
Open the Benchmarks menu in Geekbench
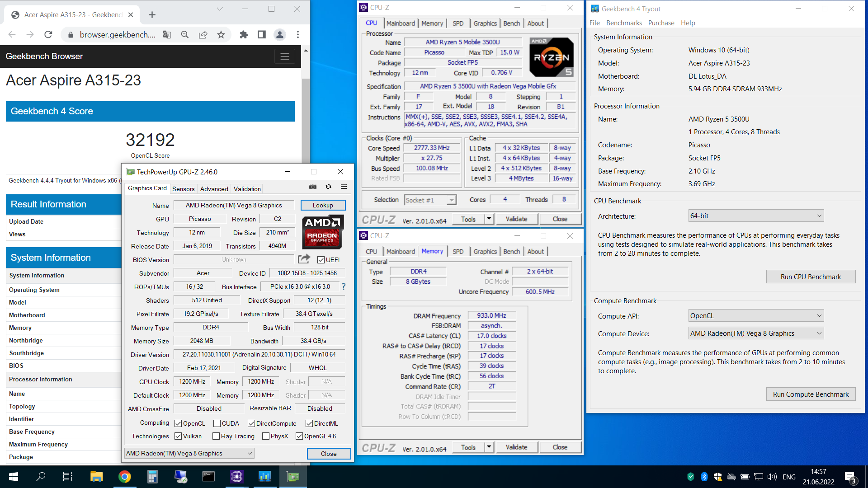click(624, 23)
